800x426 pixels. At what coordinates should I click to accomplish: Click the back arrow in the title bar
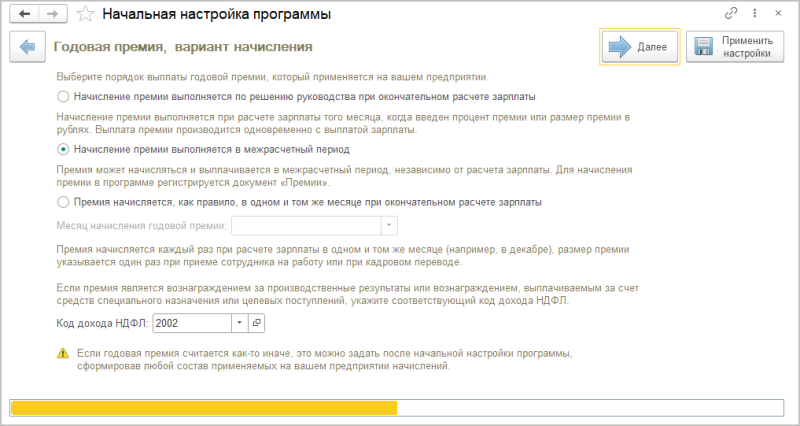coord(24,15)
